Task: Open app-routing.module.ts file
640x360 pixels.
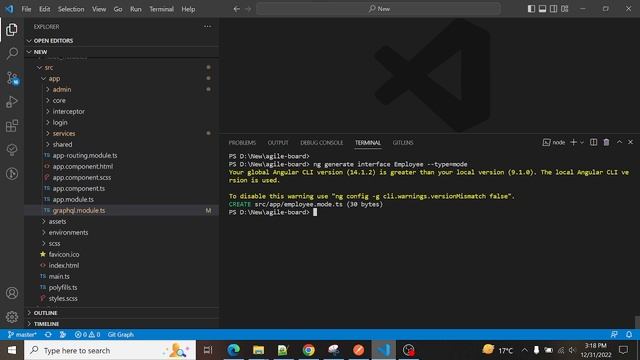Action: click(x=122, y=156)
